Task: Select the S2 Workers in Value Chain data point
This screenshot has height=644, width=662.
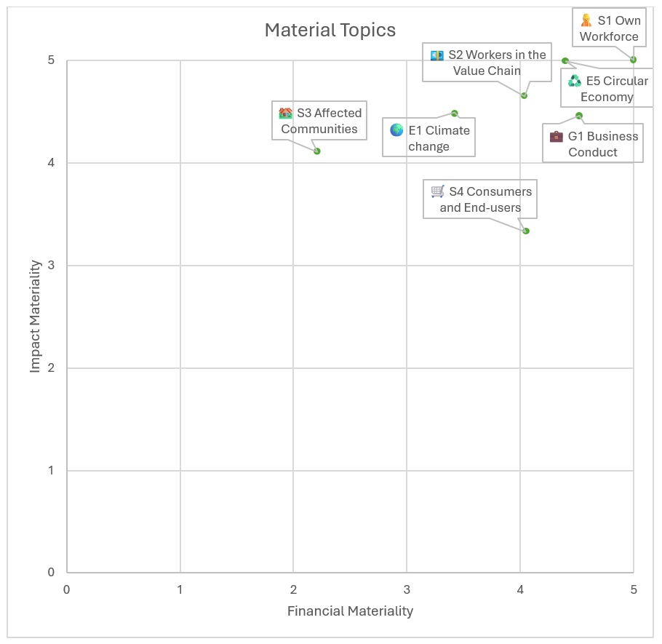Action: tap(524, 95)
